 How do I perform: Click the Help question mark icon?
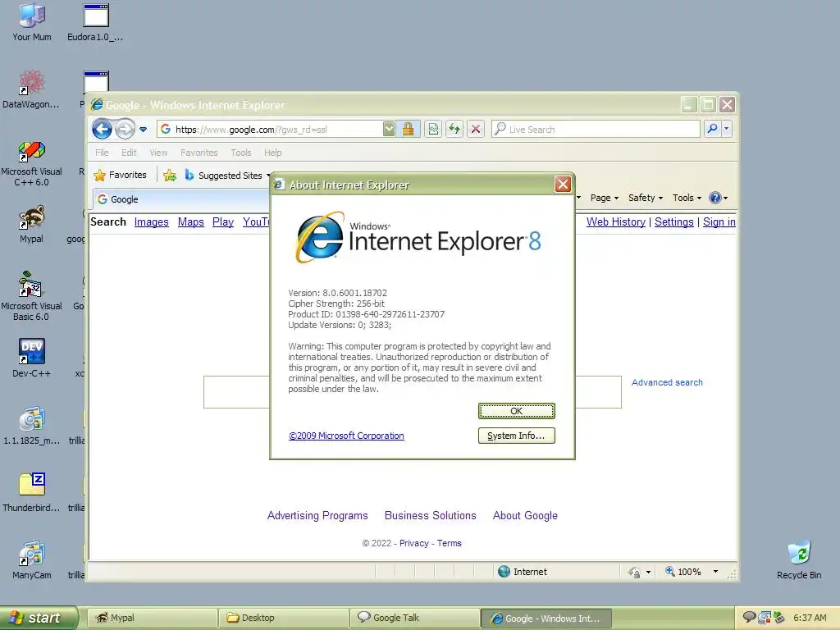[715, 198]
